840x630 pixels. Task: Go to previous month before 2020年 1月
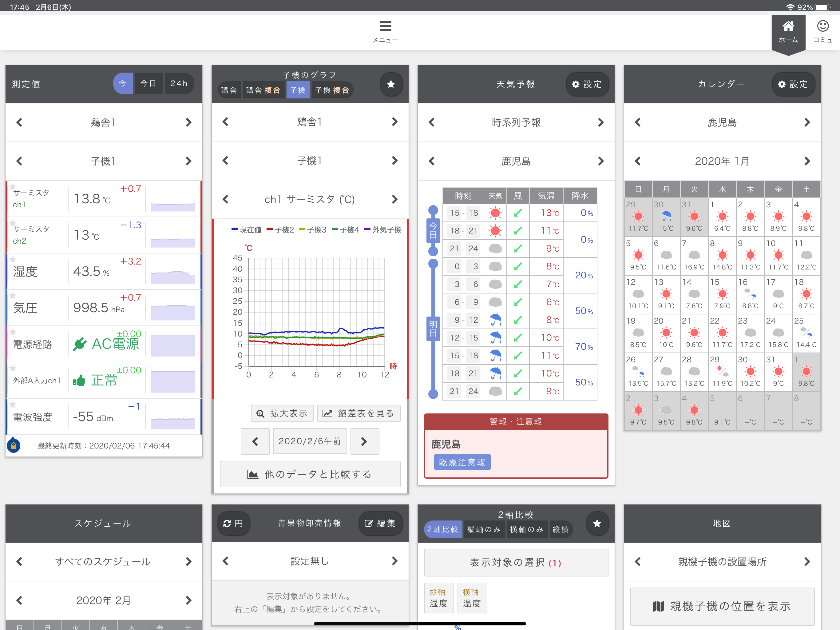638,161
